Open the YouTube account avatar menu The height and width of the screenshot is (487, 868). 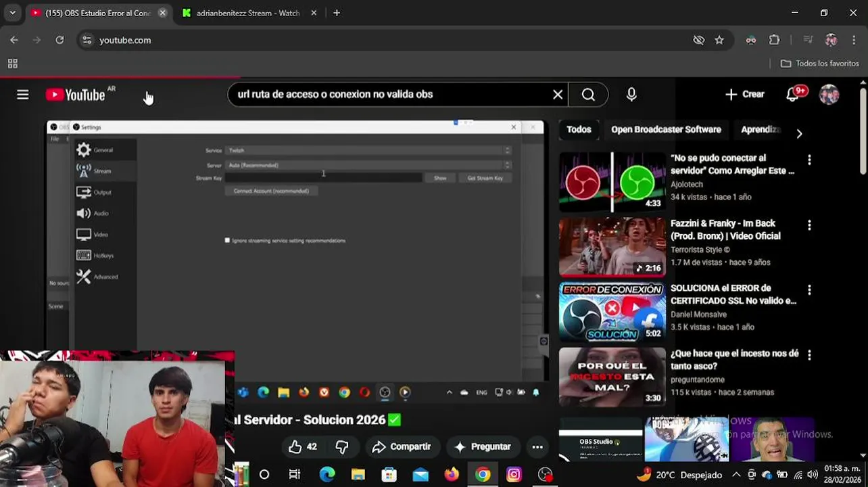point(829,95)
